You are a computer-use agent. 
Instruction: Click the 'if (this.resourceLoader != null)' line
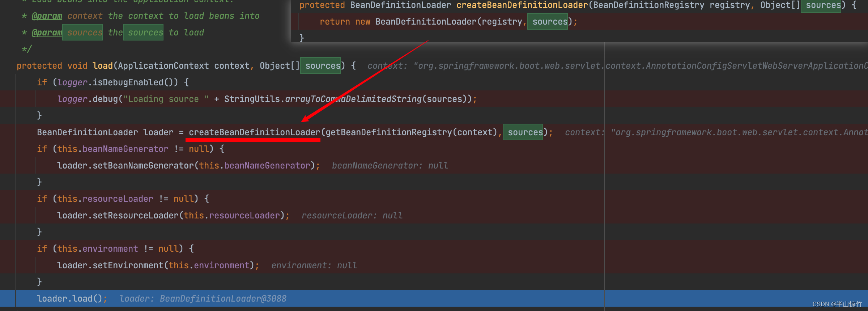[123, 199]
